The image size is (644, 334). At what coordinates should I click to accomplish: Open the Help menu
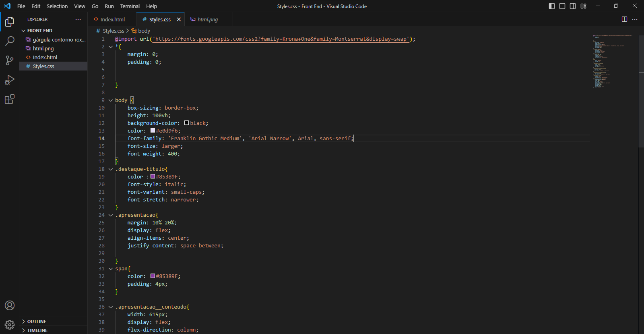coord(152,6)
